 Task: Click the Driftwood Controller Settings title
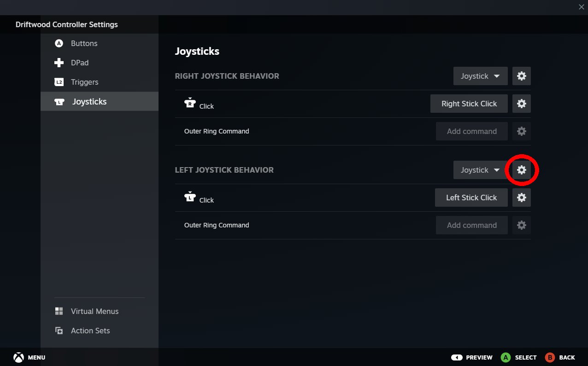(x=67, y=24)
